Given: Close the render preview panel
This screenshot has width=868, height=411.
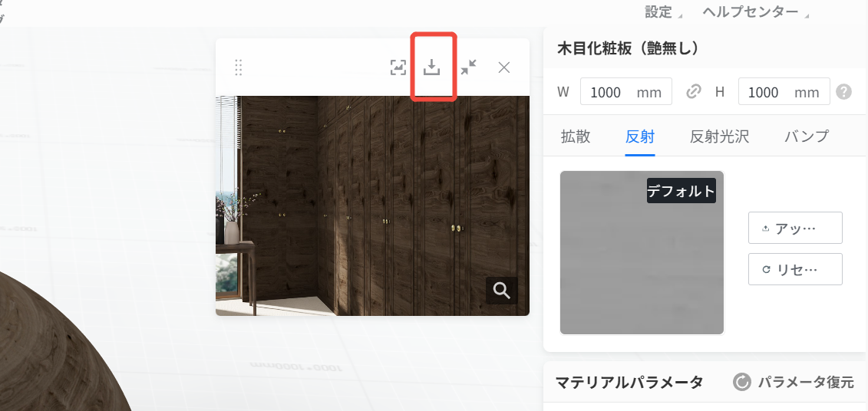Looking at the screenshot, I should 503,67.
